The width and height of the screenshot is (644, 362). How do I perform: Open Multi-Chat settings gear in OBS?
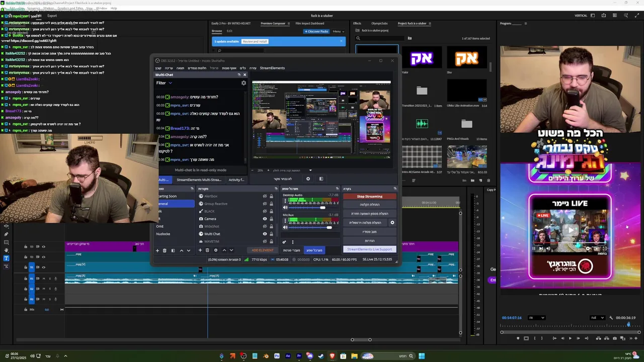244,83
